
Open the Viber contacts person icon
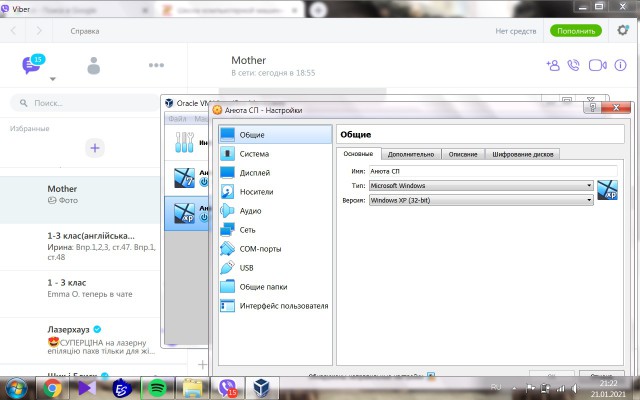(93, 65)
